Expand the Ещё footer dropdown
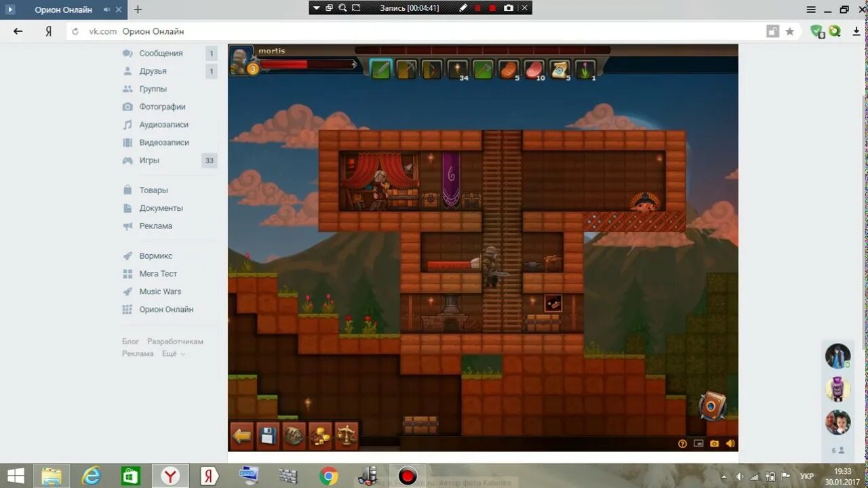 [173, 354]
